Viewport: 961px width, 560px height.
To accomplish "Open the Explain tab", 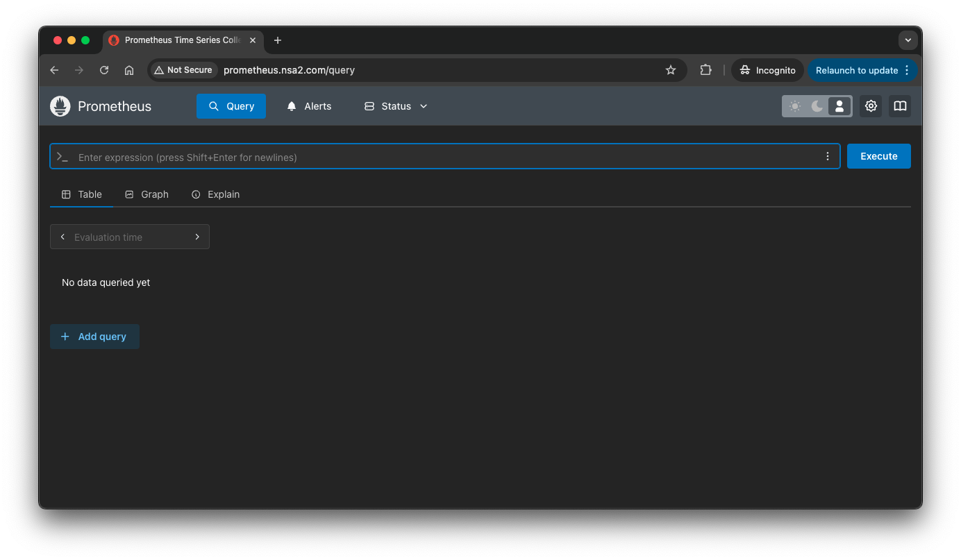I will [215, 194].
